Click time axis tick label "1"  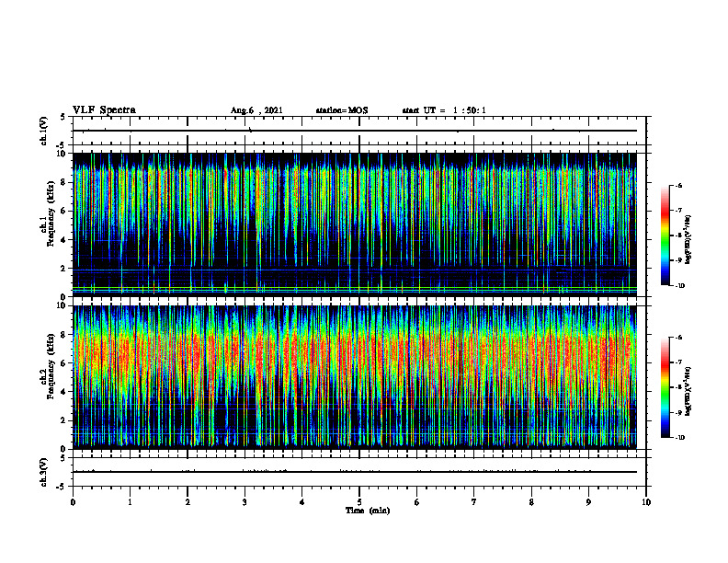130,502
